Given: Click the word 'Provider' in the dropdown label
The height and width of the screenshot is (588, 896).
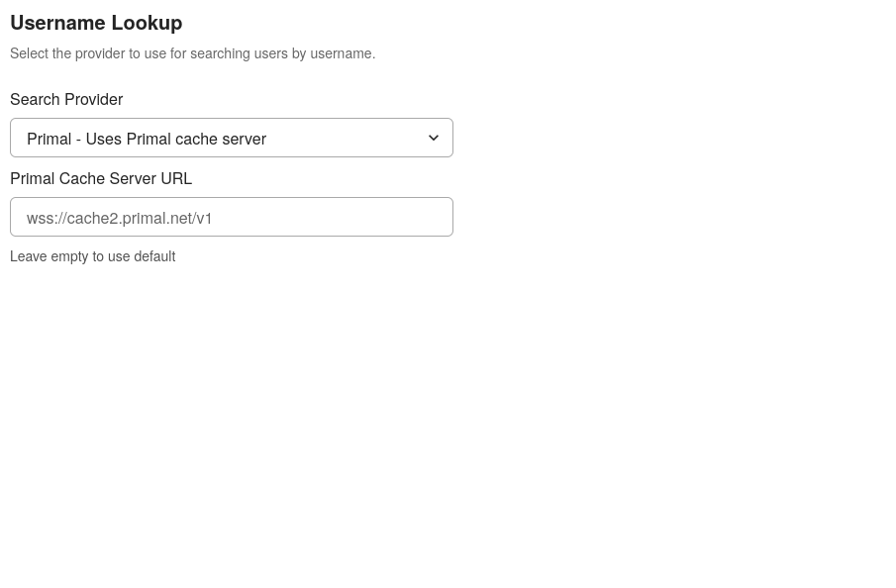Looking at the screenshot, I should coord(94,99).
